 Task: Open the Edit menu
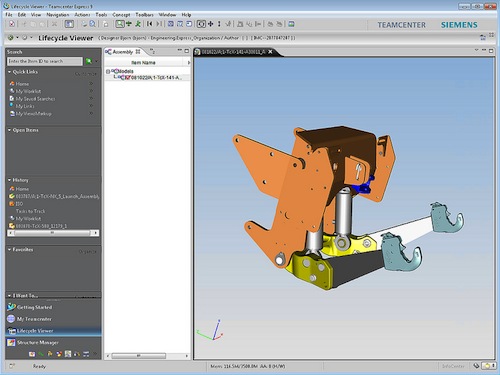click(x=22, y=15)
